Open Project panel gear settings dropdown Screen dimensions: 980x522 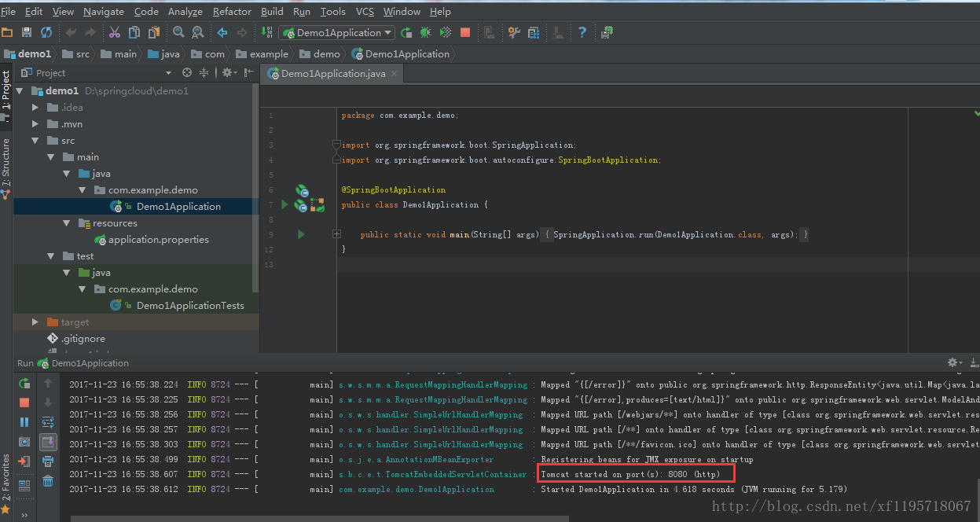(229, 72)
